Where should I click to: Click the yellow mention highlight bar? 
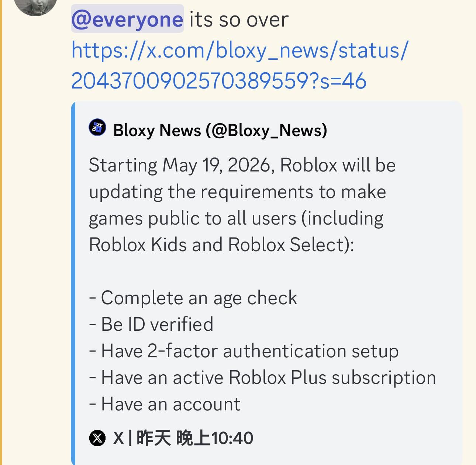1,232
